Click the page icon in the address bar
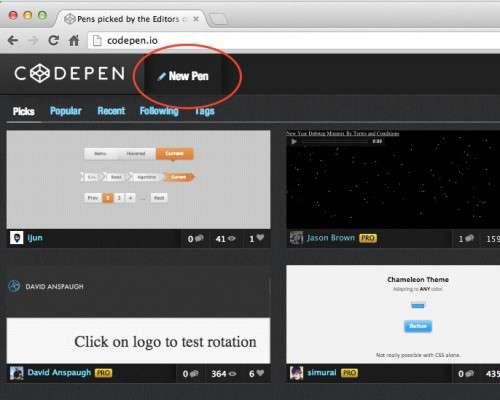500x400 pixels. (x=97, y=41)
